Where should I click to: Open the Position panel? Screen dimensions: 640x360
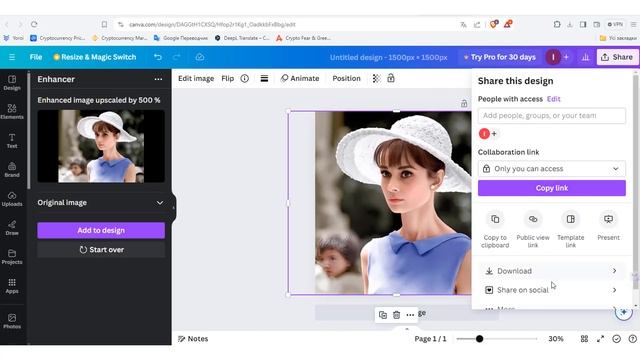click(346, 78)
